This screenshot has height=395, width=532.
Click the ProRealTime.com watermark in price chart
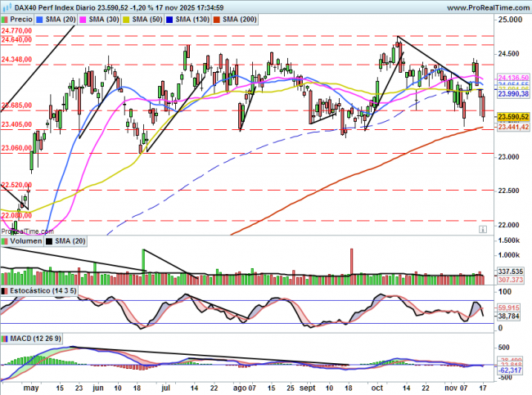pos(23,231)
